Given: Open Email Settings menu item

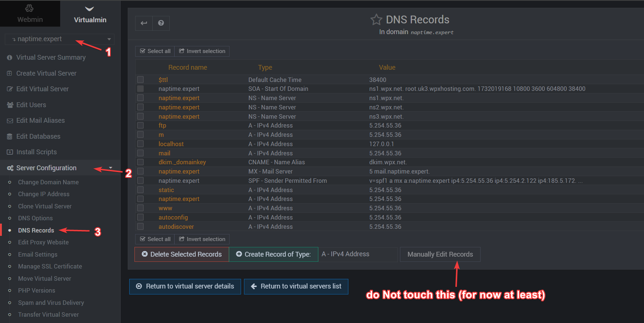Looking at the screenshot, I should point(38,254).
